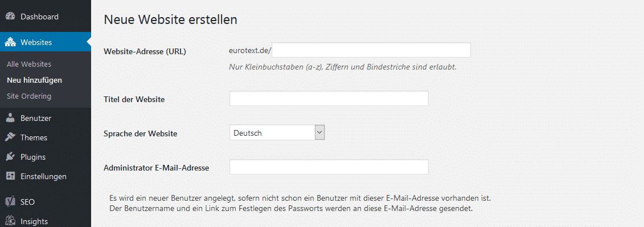Click the Einstellungen sliders icon

[11, 176]
